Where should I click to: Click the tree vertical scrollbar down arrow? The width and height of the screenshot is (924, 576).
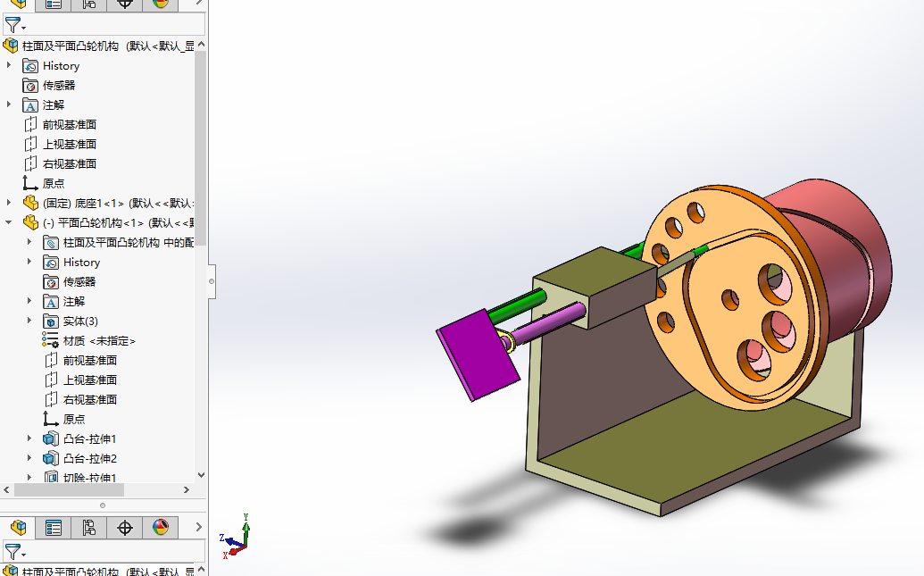tap(201, 475)
